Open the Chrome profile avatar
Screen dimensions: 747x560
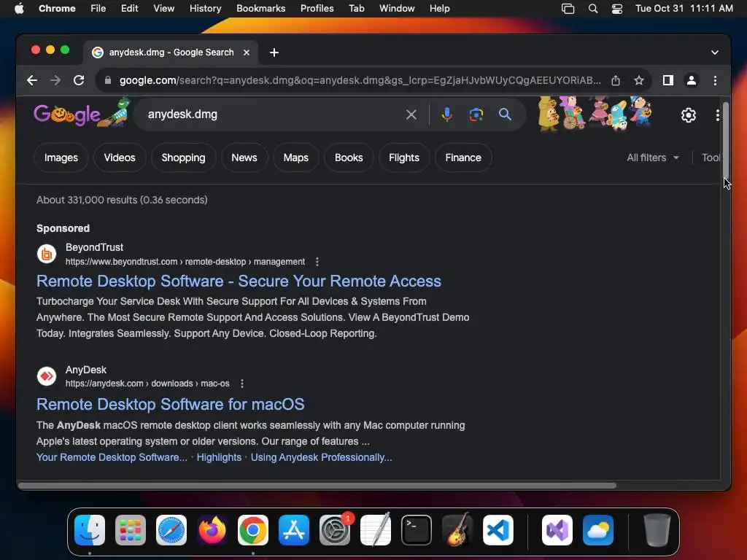pos(692,80)
